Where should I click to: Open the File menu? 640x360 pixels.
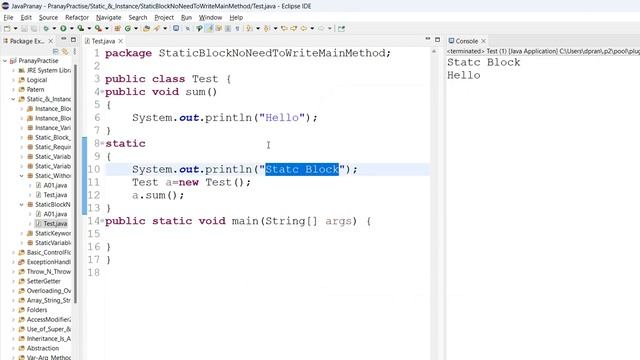click(x=8, y=18)
